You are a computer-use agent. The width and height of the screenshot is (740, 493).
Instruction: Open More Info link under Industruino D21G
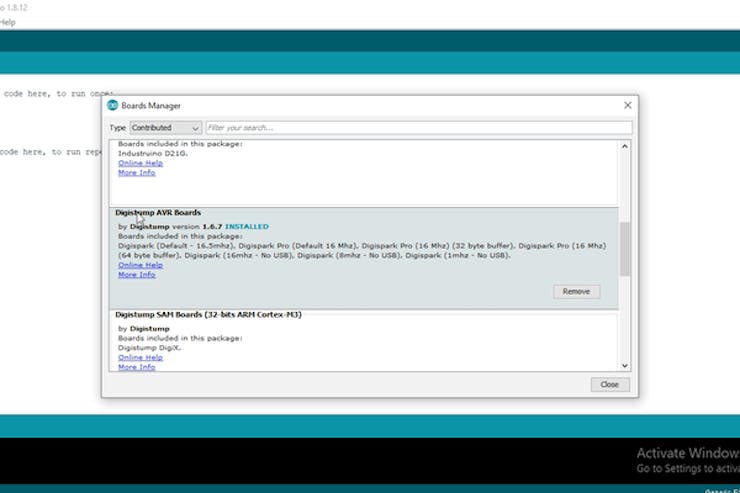coord(136,173)
